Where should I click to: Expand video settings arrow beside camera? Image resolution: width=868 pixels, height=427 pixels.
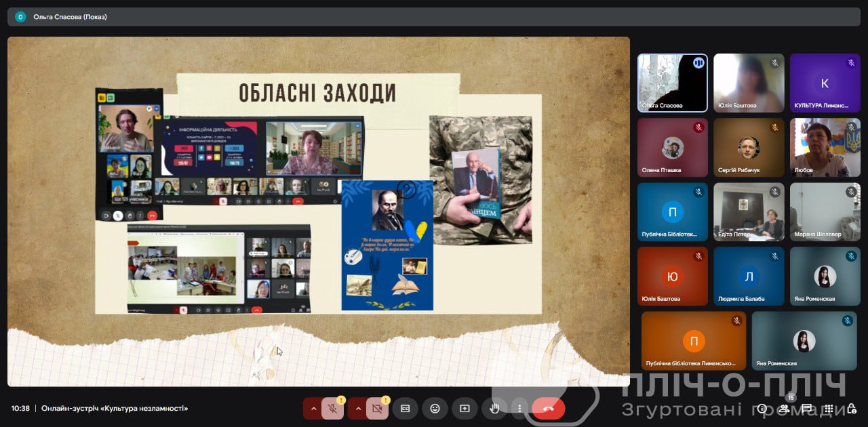pyautogui.click(x=358, y=409)
